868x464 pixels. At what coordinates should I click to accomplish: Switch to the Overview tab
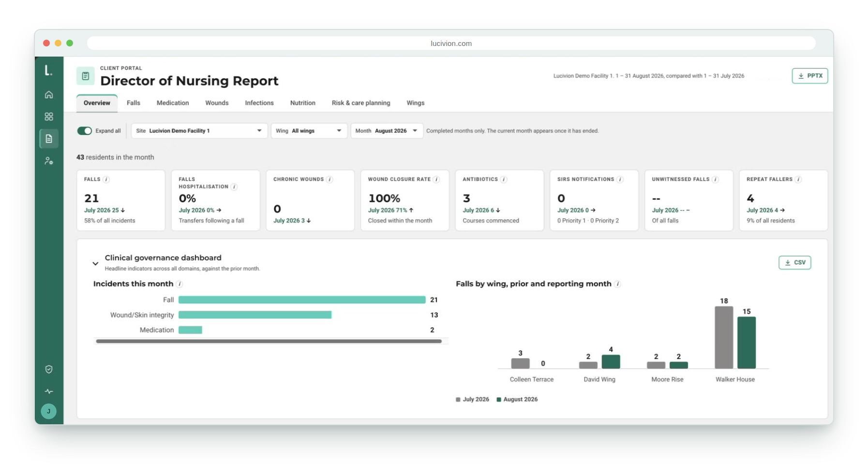[97, 103]
